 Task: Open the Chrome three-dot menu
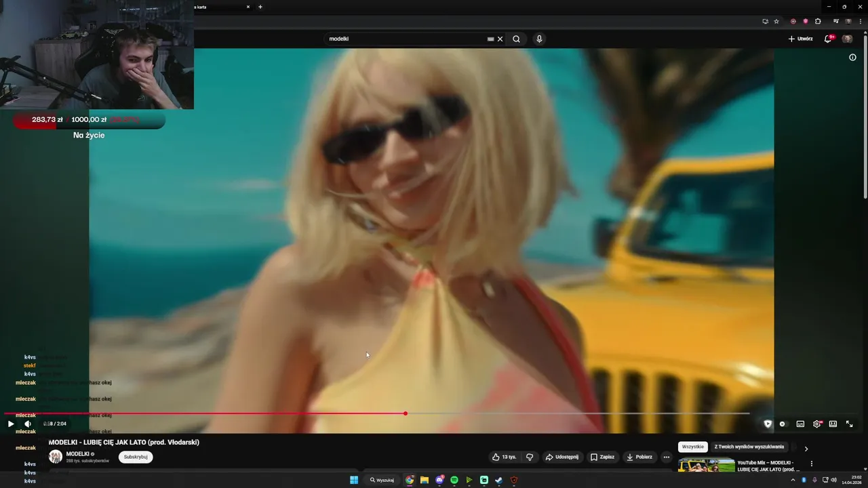[x=860, y=21]
